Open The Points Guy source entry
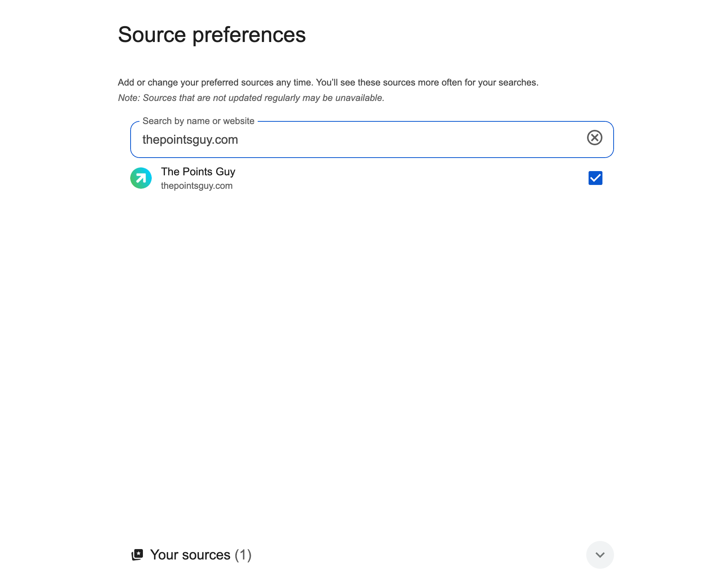This screenshot has width=718, height=588. coord(198,172)
